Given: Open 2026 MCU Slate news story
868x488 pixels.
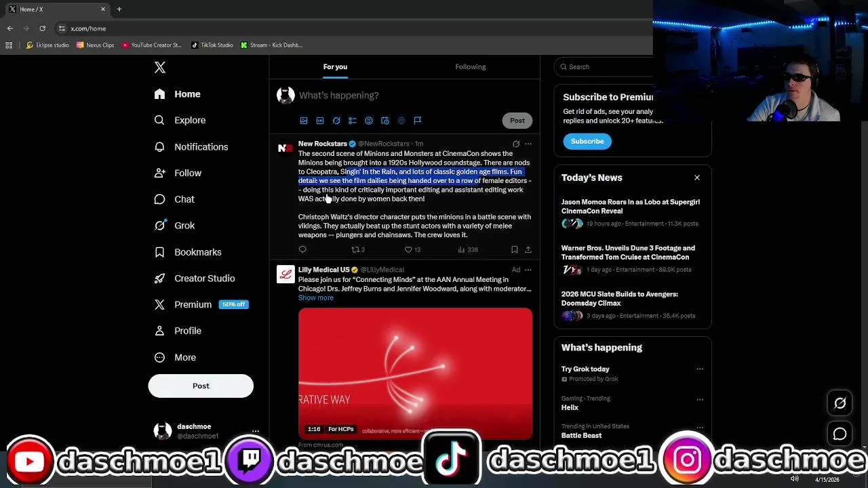Looking at the screenshot, I should click(x=632, y=304).
